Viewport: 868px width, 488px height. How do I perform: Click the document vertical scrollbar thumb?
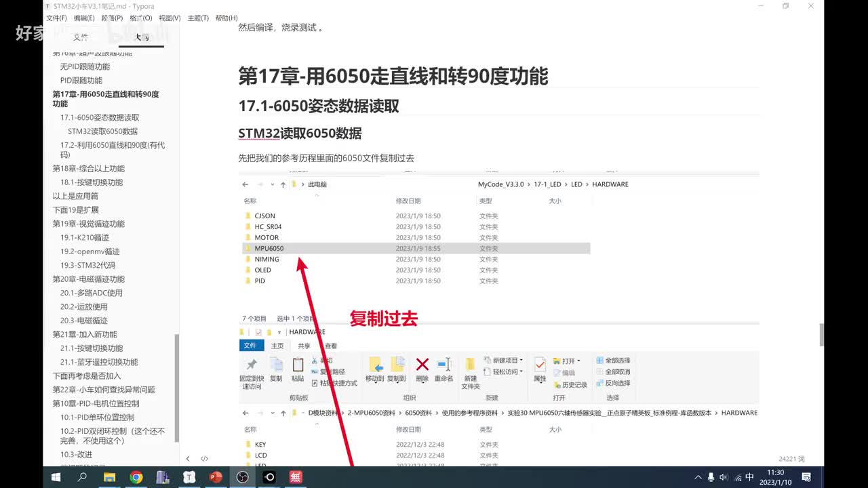[821, 334]
